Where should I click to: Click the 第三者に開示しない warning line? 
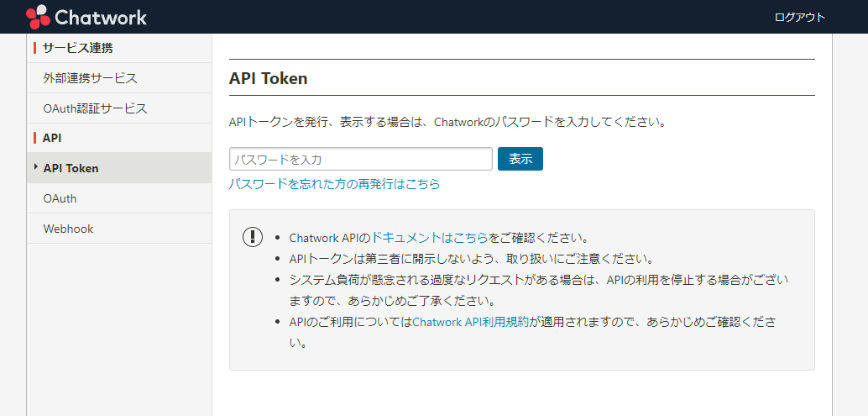click(x=472, y=259)
